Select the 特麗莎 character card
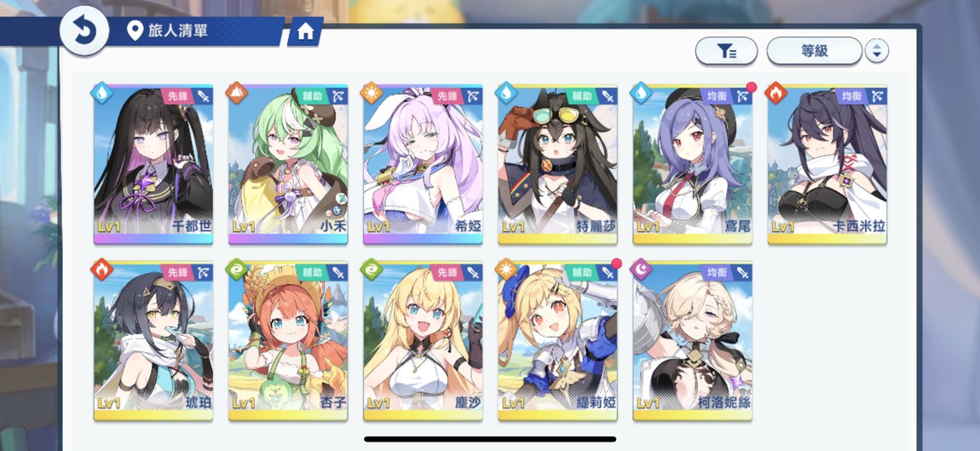 (557, 165)
